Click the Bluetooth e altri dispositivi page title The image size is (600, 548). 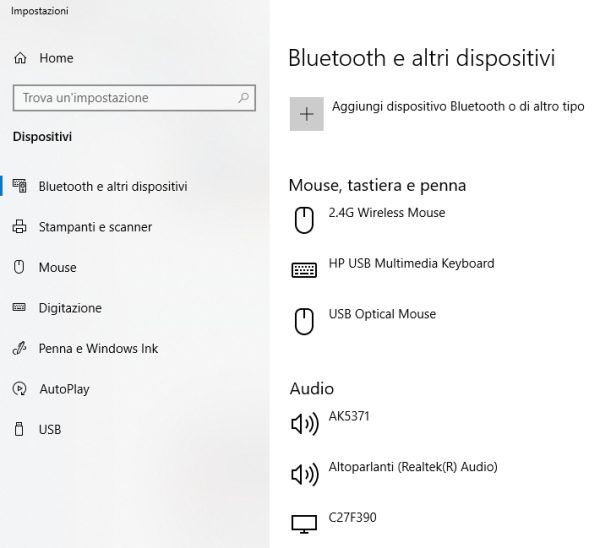point(422,58)
